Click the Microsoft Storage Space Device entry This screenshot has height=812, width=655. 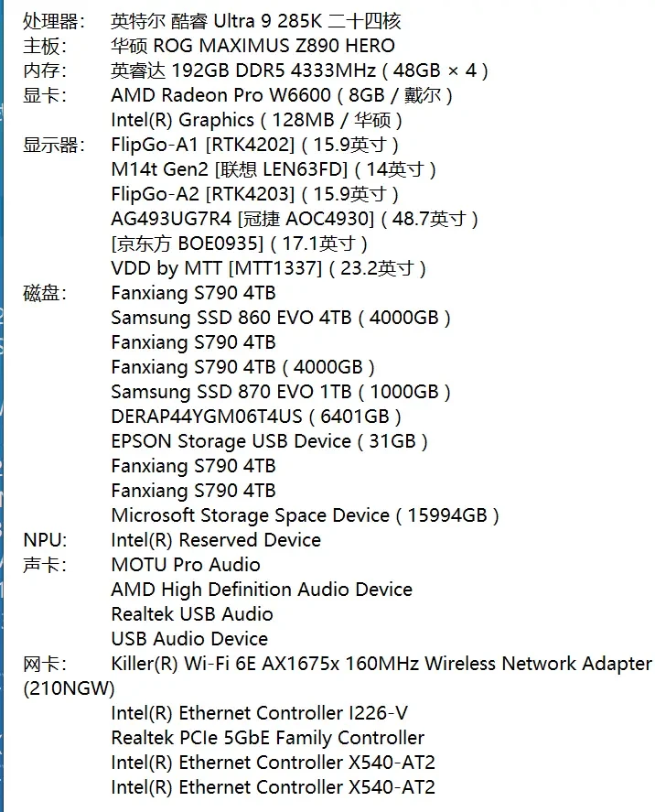(305, 514)
